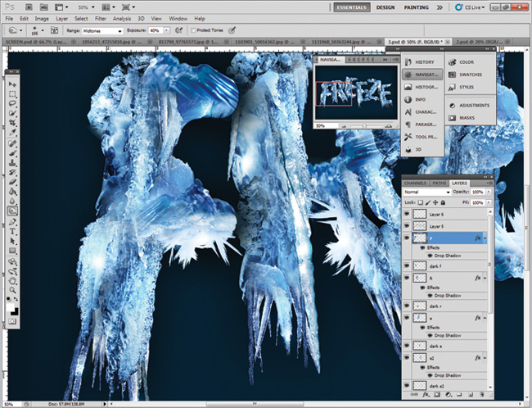Viewport: 532px width, 408px height.
Task: Pick the Eyedropper tool
Action: click(12, 133)
